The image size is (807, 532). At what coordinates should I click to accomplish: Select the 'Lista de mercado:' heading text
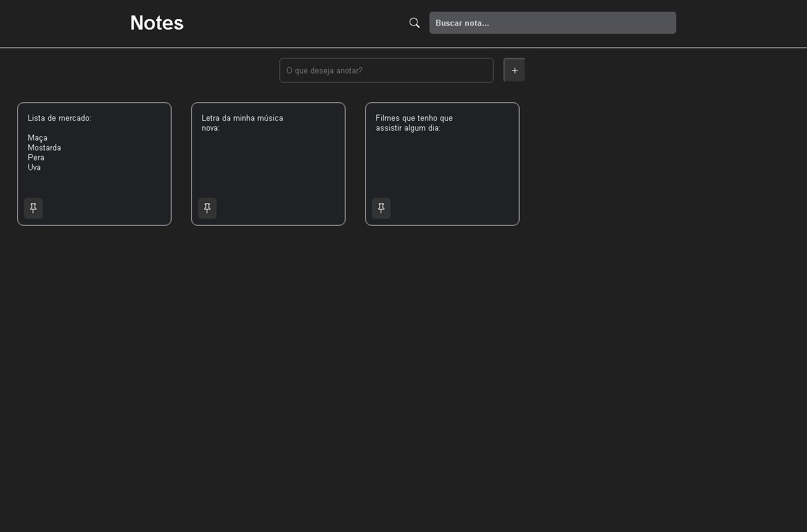pyautogui.click(x=59, y=118)
